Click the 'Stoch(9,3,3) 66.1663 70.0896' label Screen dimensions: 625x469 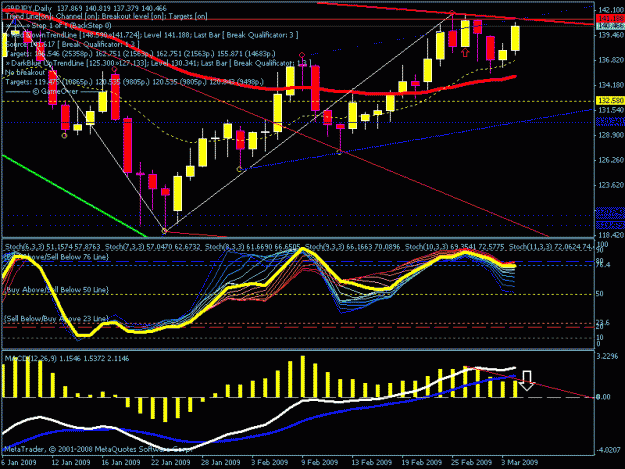pyautogui.click(x=352, y=247)
